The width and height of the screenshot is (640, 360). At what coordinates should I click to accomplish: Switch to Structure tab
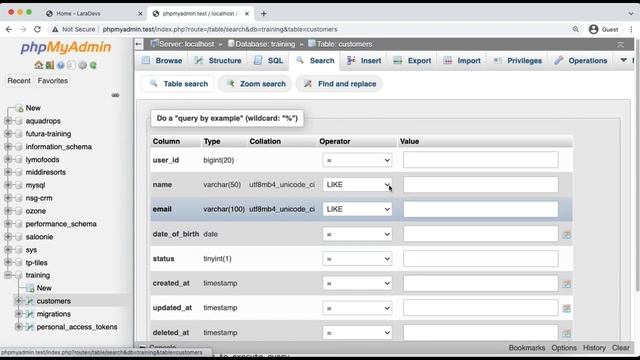point(218,60)
